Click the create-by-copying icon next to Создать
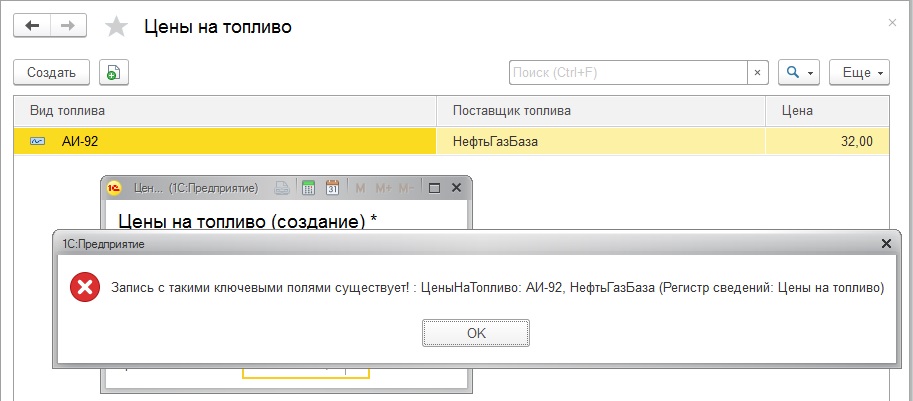 (x=114, y=72)
